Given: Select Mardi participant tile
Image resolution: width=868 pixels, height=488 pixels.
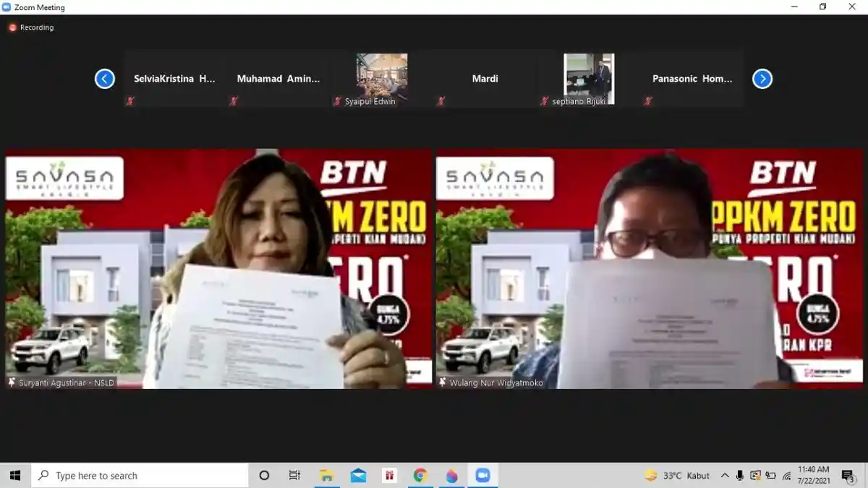Looking at the screenshot, I should coord(485,79).
